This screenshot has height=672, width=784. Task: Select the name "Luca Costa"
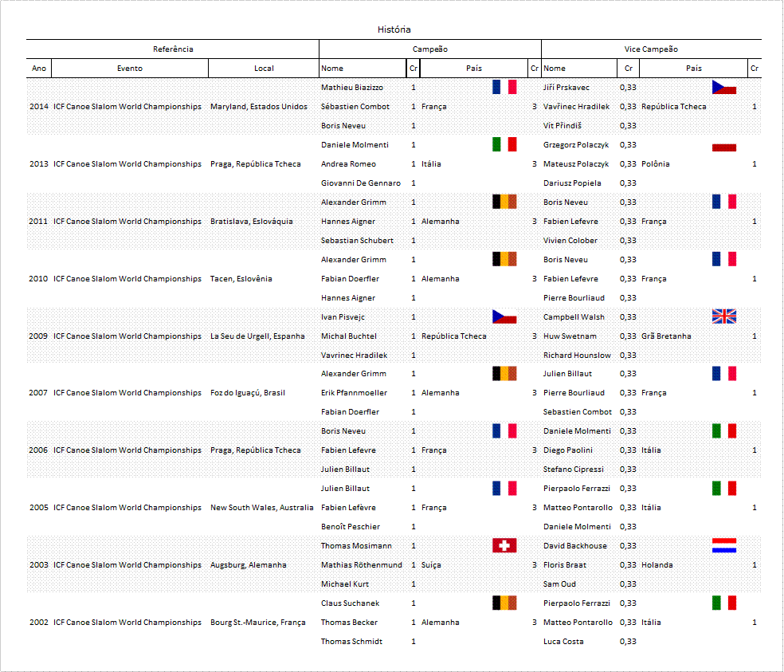click(x=563, y=642)
